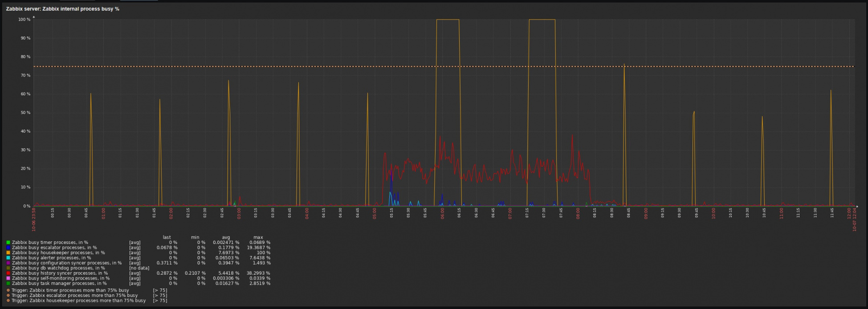Click the '10 %' y-axis label
The width and height of the screenshot is (868, 309).
[x=25, y=187]
